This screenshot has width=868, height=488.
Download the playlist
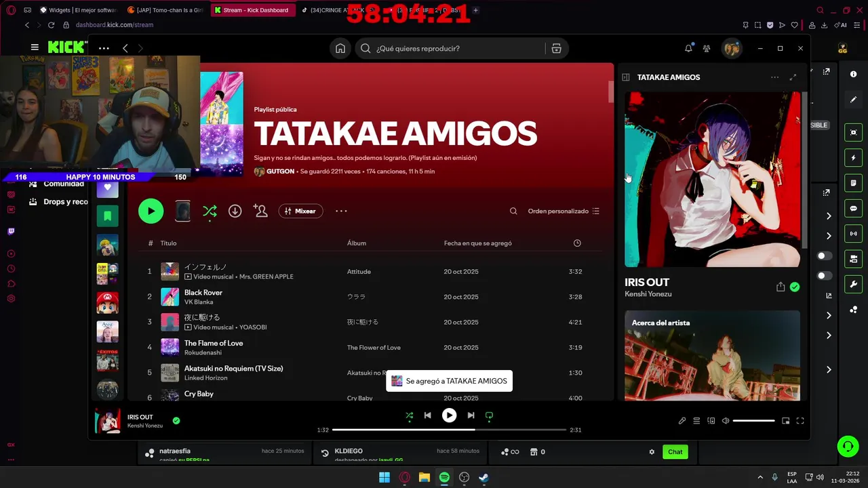coord(235,211)
